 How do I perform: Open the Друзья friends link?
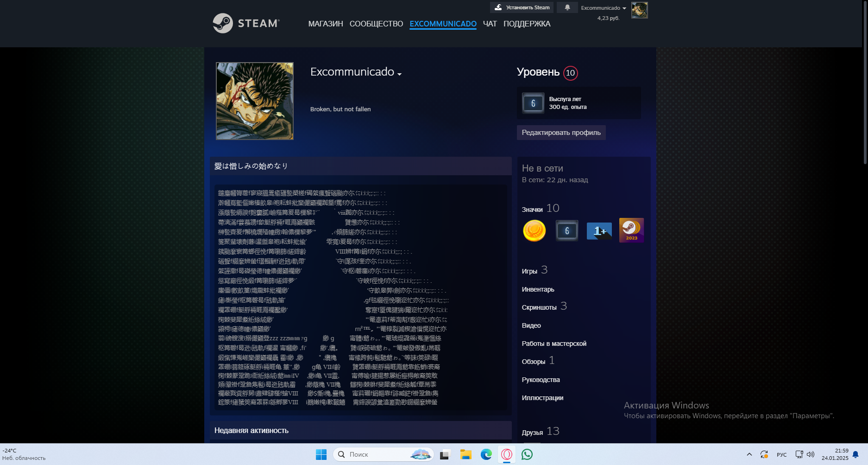click(532, 433)
